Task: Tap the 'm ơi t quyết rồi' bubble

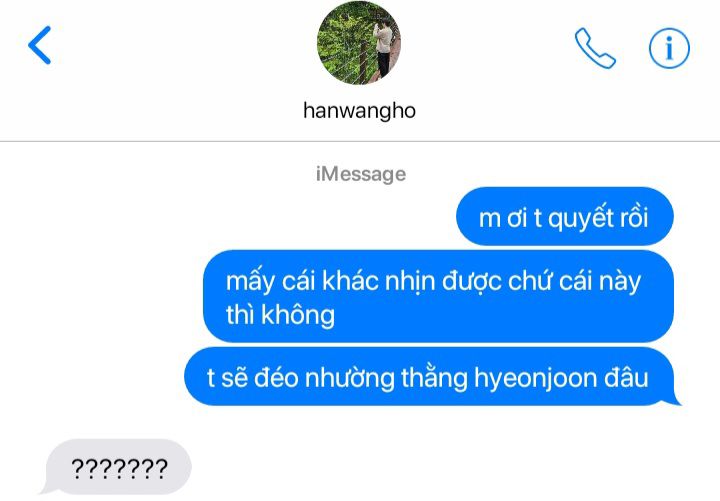Action: coord(564,217)
